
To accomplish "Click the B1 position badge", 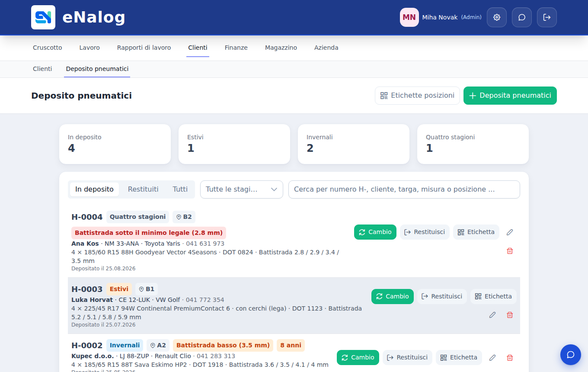I will click(x=147, y=289).
